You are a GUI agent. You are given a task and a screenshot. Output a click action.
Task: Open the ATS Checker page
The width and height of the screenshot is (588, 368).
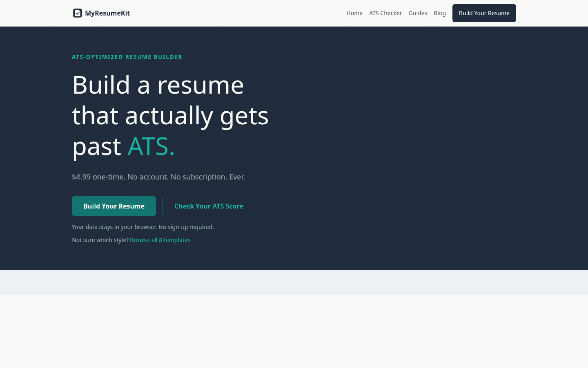click(385, 13)
